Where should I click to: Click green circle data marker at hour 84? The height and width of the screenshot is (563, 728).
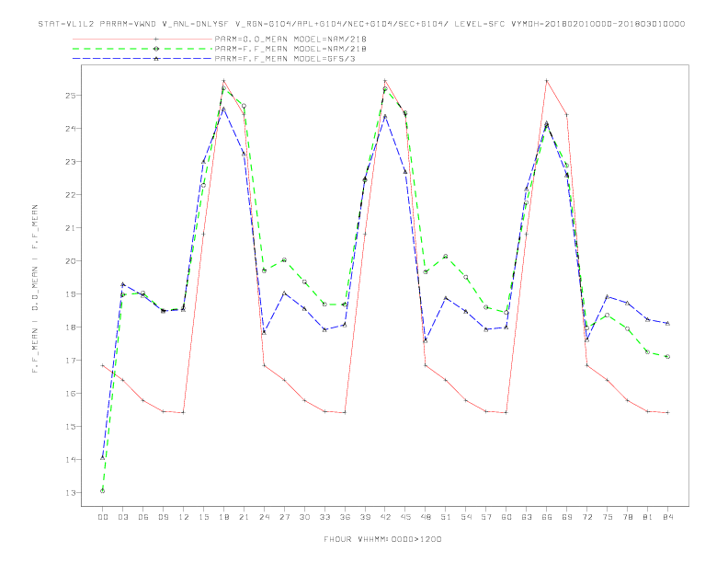tap(667, 357)
